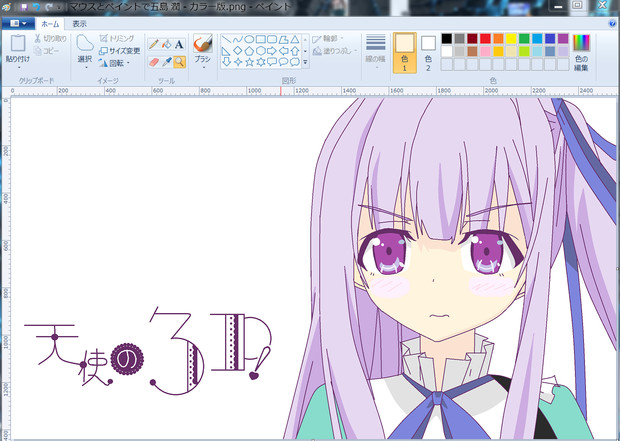Select the Color picker eyedropper tool
620x441 pixels.
(166, 62)
